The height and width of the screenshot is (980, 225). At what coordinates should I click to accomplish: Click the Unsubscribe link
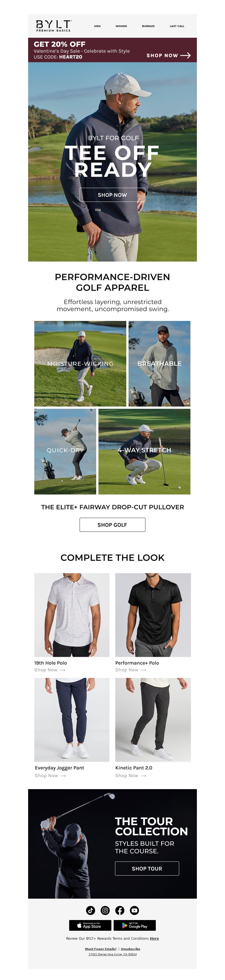pos(130,949)
